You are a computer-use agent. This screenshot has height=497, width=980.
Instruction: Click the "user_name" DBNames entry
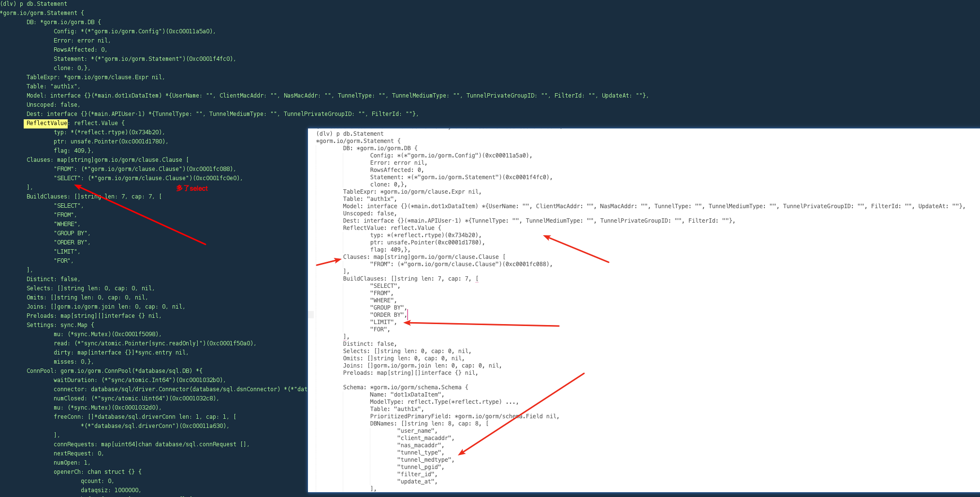[x=417, y=431]
